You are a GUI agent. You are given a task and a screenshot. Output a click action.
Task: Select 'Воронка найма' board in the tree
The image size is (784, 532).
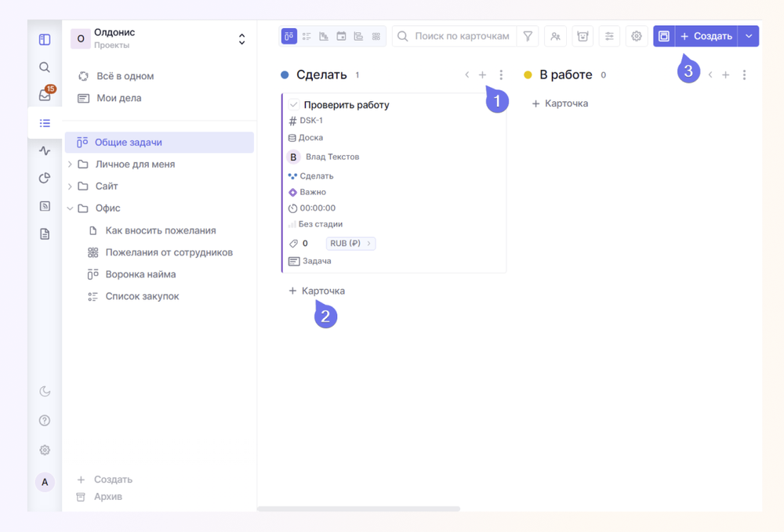tap(140, 274)
